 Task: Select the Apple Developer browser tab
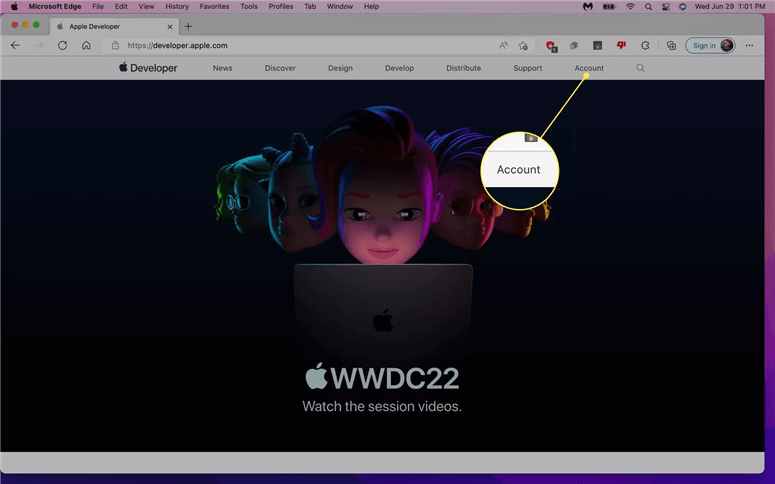(113, 26)
